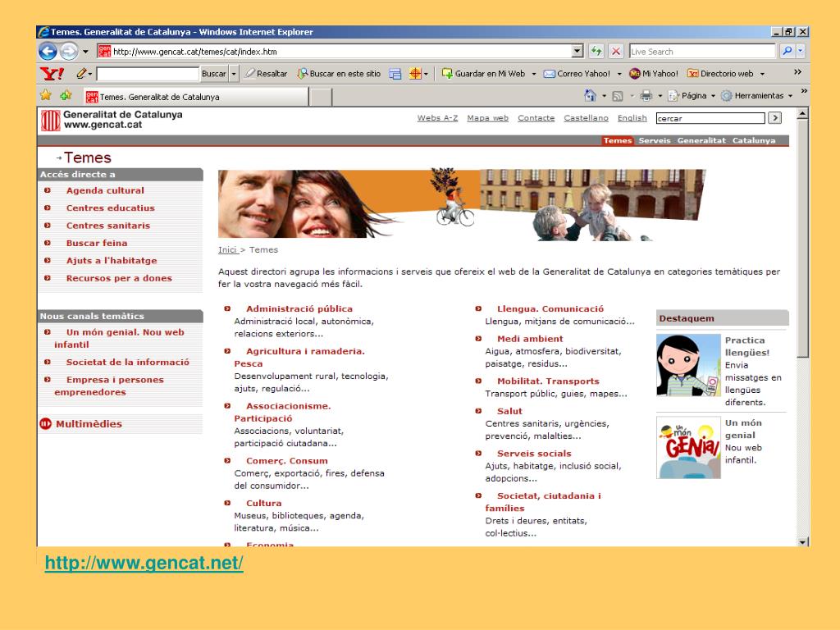This screenshot has width=840, height=630.
Task: Expand the Directorio web dropdown arrow
Action: click(762, 74)
